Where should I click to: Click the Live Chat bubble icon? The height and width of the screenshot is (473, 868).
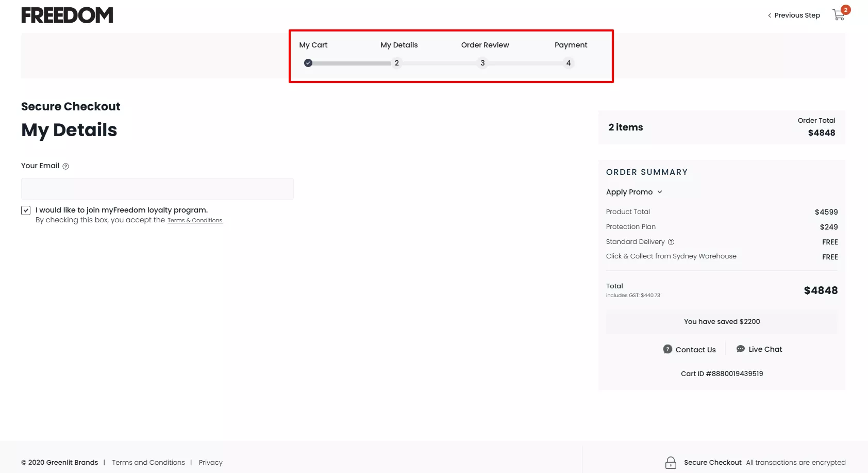[x=741, y=349]
